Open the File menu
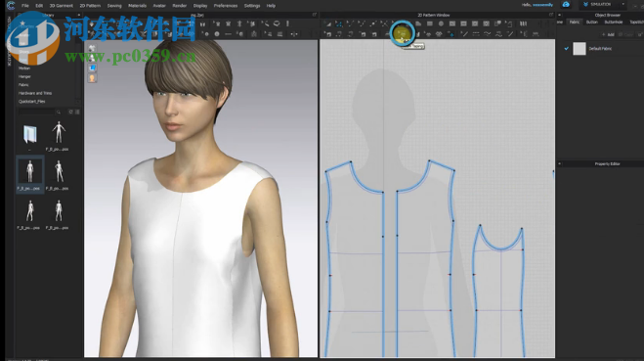Image resolution: width=644 pixels, height=361 pixels. point(25,6)
